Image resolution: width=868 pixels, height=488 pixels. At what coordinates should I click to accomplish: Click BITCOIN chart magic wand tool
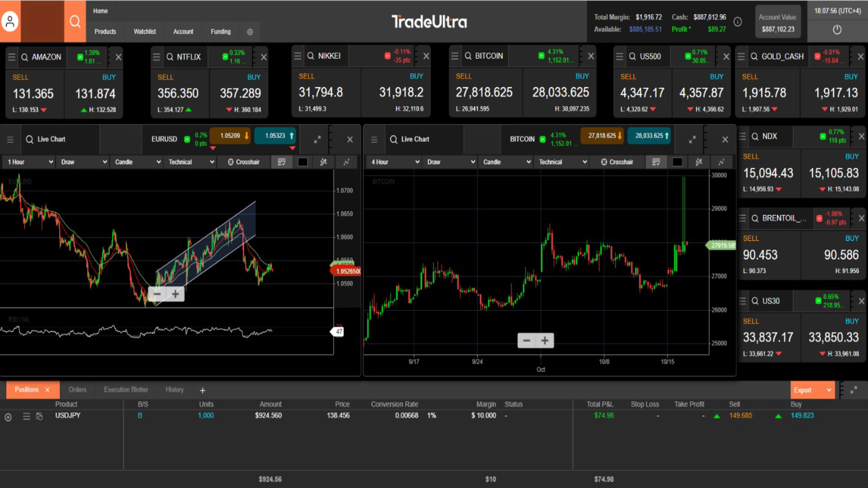click(699, 162)
